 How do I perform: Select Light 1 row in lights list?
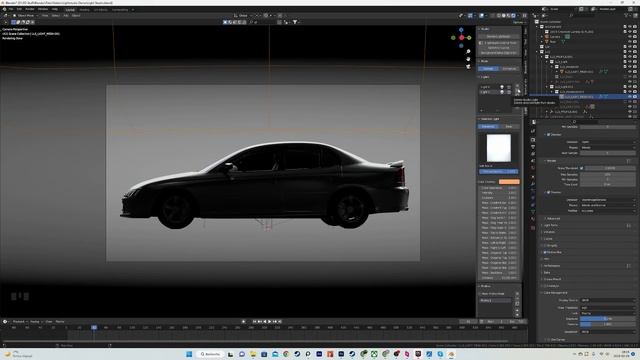(x=489, y=87)
